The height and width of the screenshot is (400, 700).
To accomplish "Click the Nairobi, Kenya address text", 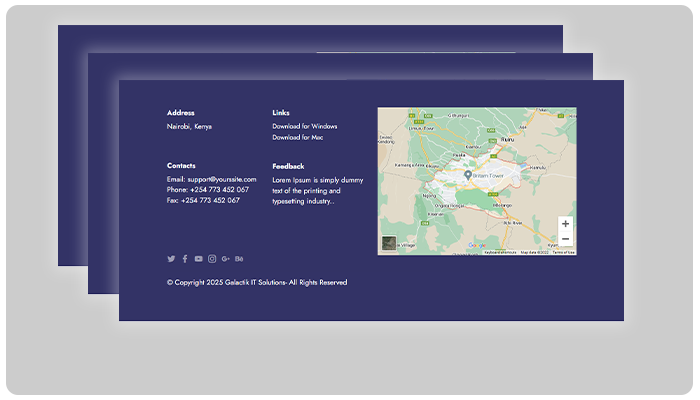I will (x=189, y=127).
